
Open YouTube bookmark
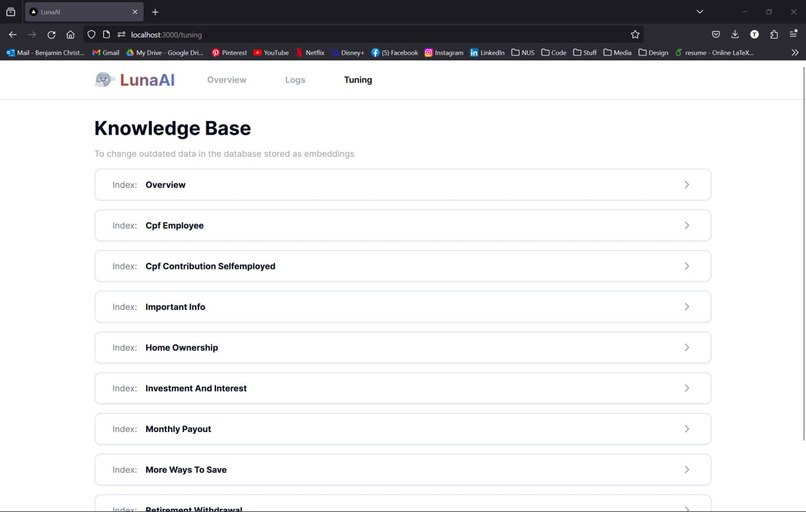tap(271, 52)
